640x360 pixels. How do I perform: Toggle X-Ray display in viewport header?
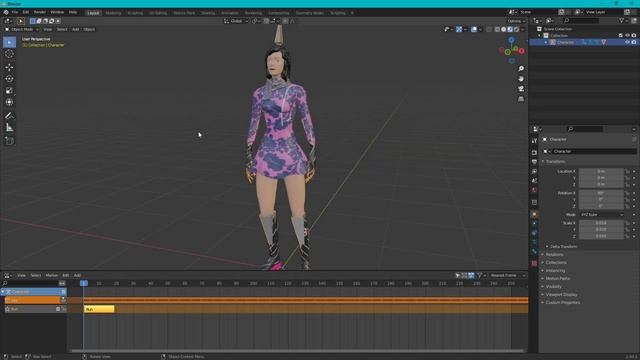click(489, 29)
